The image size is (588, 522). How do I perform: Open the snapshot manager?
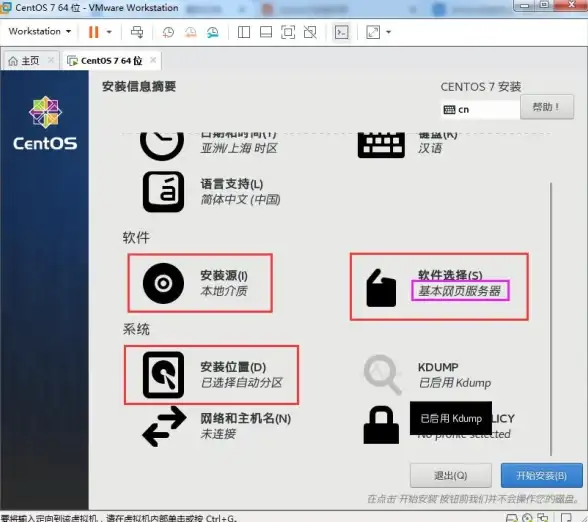(213, 32)
